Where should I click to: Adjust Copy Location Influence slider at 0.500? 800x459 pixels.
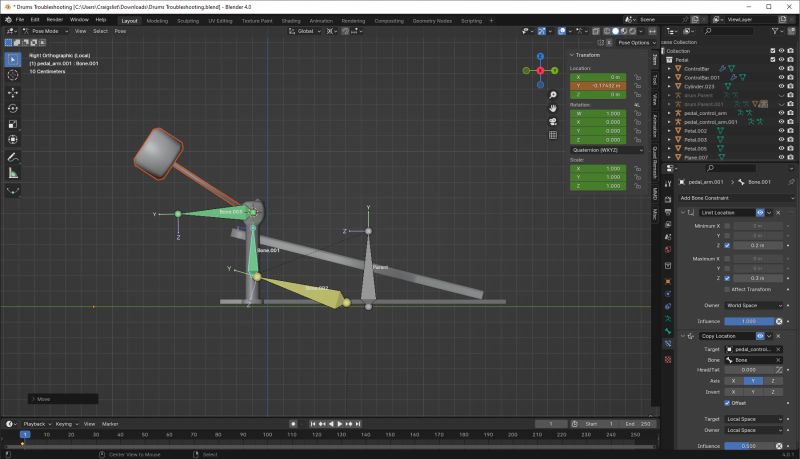[x=749, y=446]
